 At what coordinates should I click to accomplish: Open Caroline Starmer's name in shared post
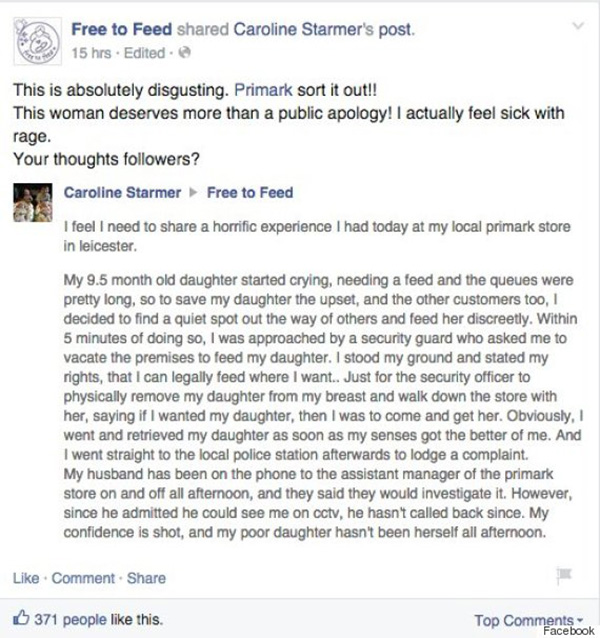click(x=122, y=192)
